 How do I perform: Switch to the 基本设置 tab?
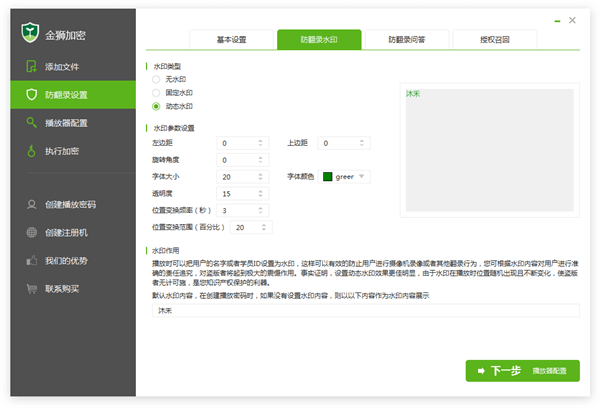(231, 39)
